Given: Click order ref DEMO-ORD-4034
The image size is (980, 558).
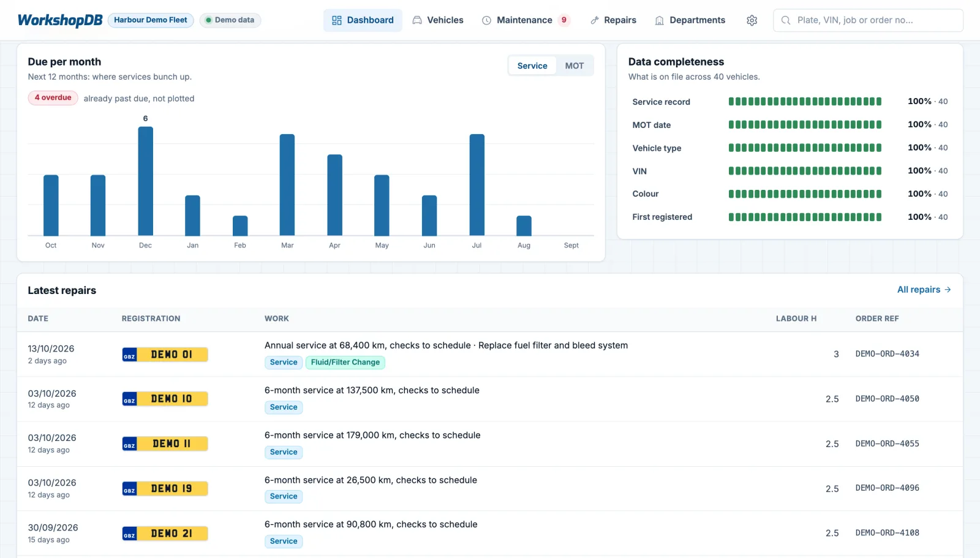Looking at the screenshot, I should 887,354.
